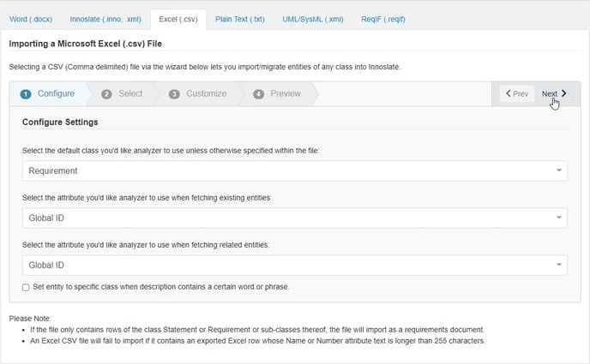Click the 'Select the default class' label
The height and width of the screenshot is (364, 590).
(171, 151)
